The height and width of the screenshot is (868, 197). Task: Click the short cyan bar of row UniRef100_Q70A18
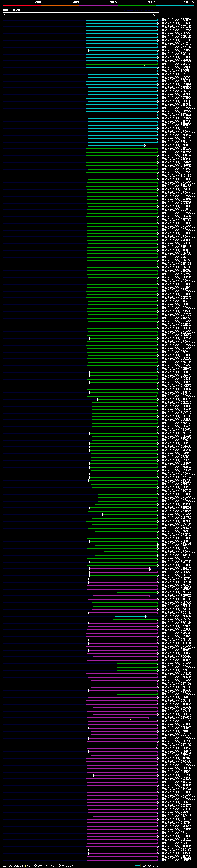click(117, 146)
